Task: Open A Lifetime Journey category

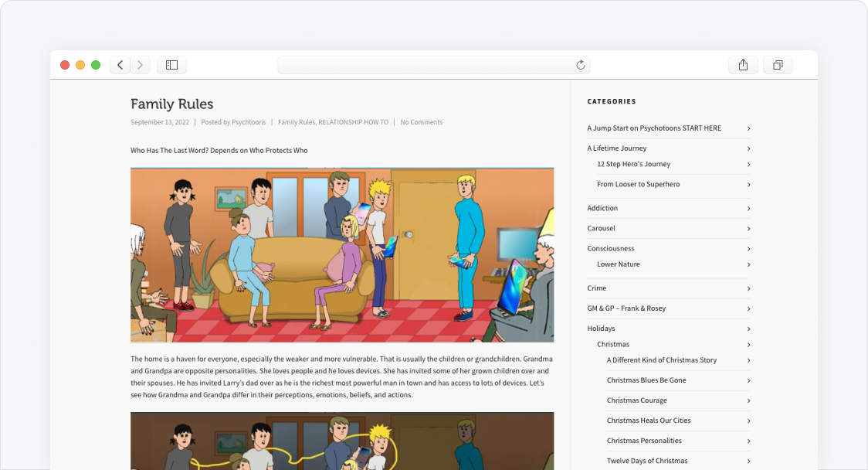Action: click(x=616, y=148)
